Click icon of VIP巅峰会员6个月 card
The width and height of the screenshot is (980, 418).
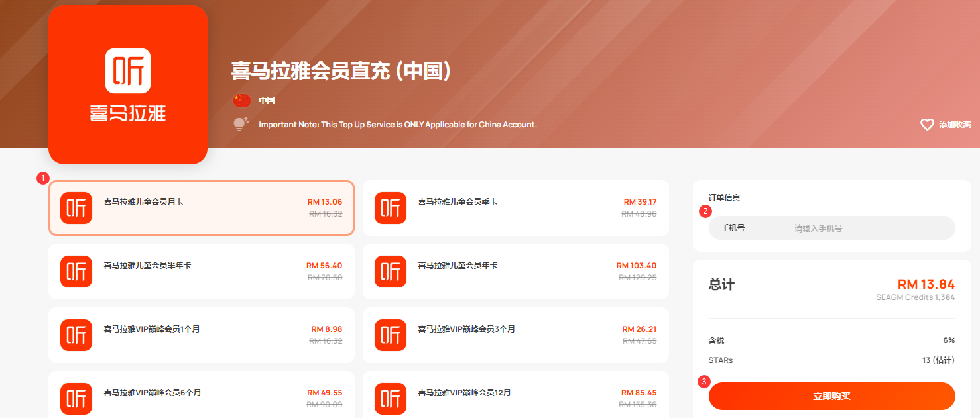(x=76, y=399)
